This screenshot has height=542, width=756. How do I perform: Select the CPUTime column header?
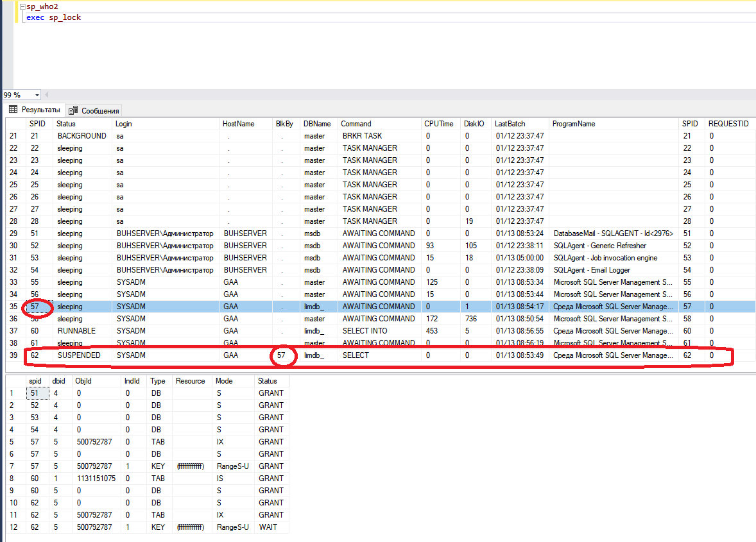point(438,124)
